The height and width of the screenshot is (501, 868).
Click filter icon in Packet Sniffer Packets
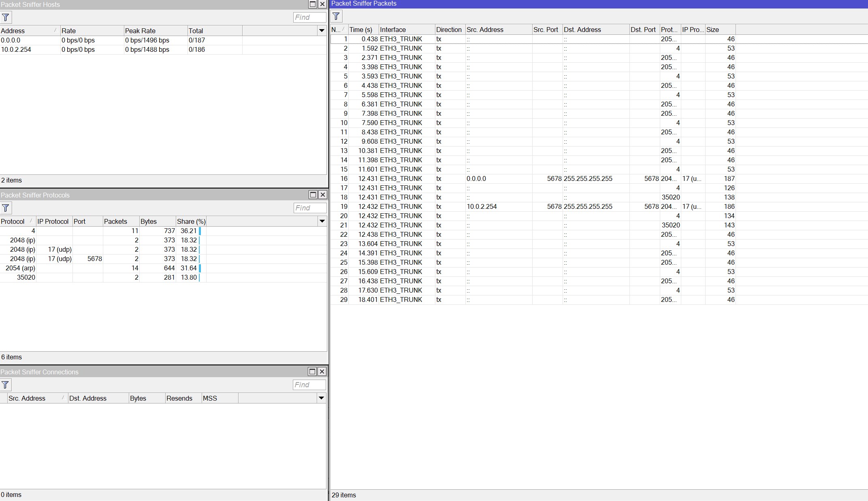pos(336,16)
